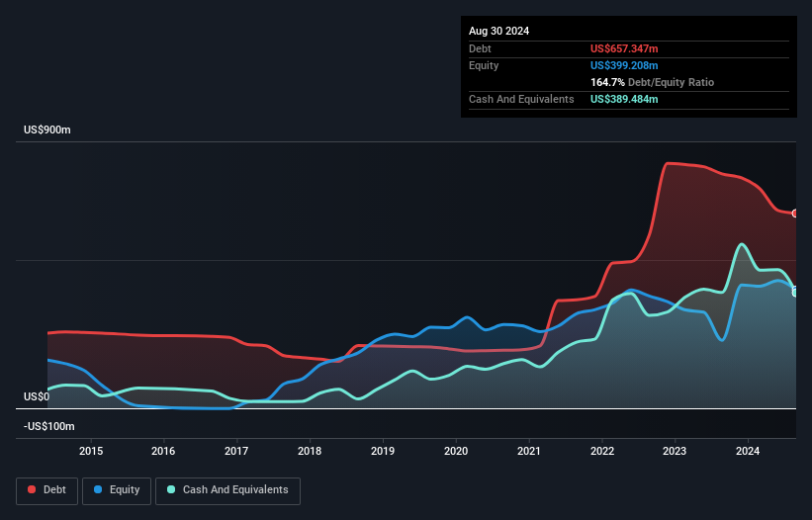Click the 2020 x-axis label
The width and height of the screenshot is (812, 520).
[x=456, y=451]
